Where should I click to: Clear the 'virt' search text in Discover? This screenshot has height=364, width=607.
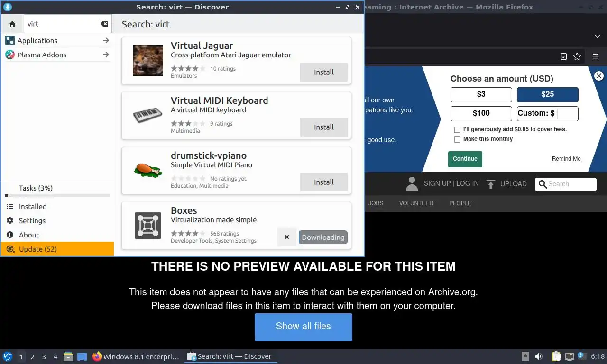[104, 24]
